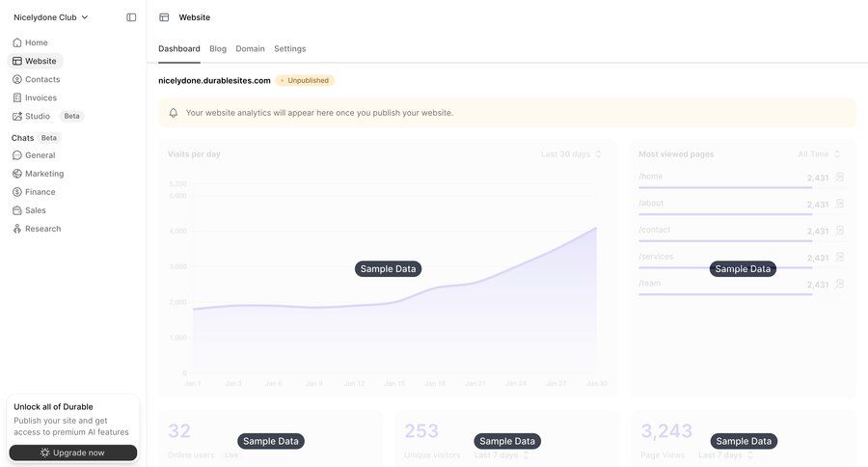Click the Upgrade now button
This screenshot has height=467, width=868.
[73, 453]
